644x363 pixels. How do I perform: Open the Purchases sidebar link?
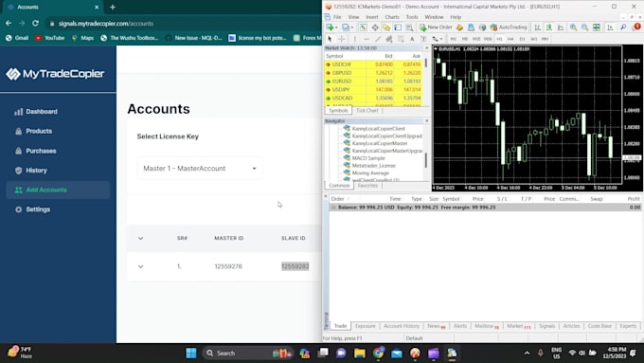point(35,151)
